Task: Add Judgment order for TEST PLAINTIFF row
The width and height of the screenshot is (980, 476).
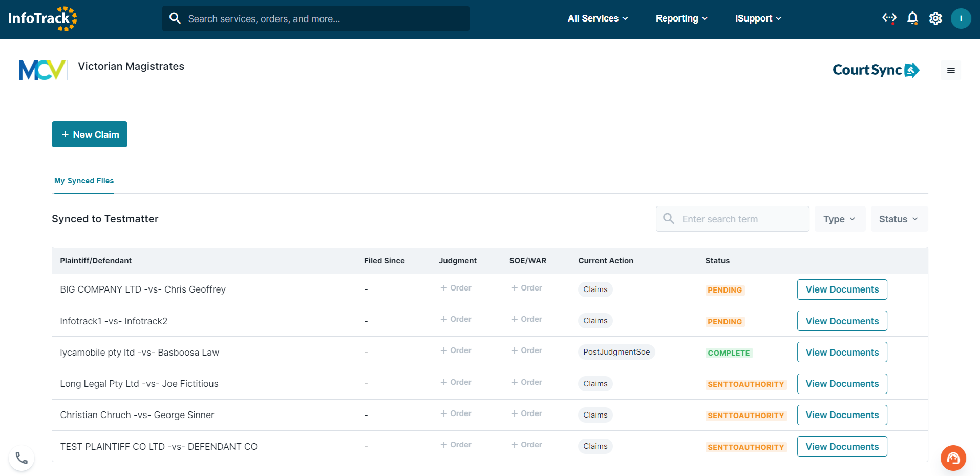Action: click(456, 445)
